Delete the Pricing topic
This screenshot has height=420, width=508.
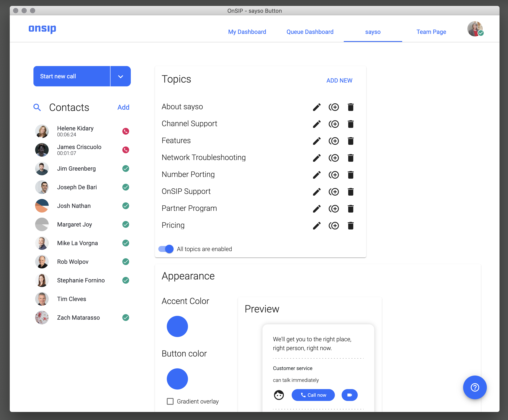pyautogui.click(x=351, y=225)
